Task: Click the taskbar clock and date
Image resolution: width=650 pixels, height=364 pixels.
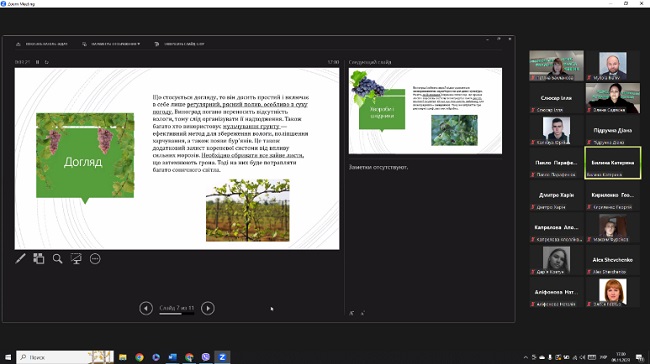Action: click(621, 357)
